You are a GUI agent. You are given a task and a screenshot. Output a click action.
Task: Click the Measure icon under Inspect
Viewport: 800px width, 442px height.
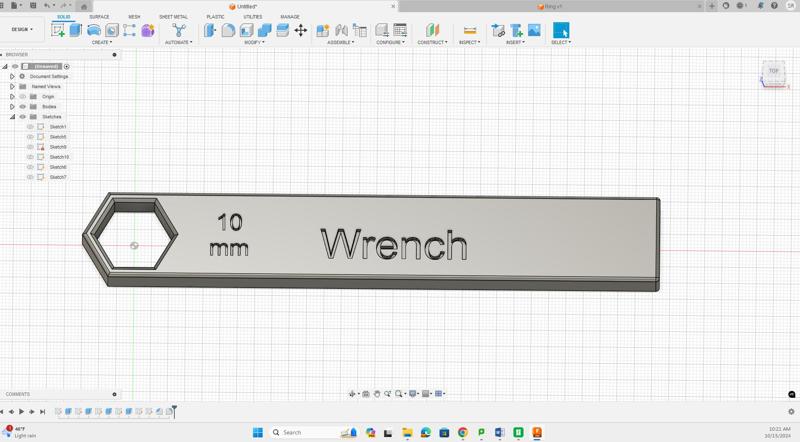(x=469, y=30)
